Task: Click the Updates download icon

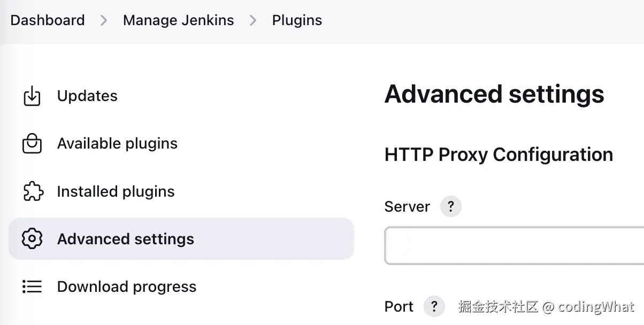Action: 32,96
